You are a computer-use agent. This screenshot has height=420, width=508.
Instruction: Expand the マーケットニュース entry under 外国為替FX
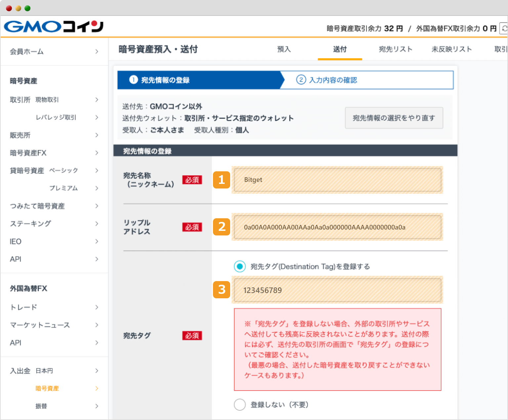53,325
